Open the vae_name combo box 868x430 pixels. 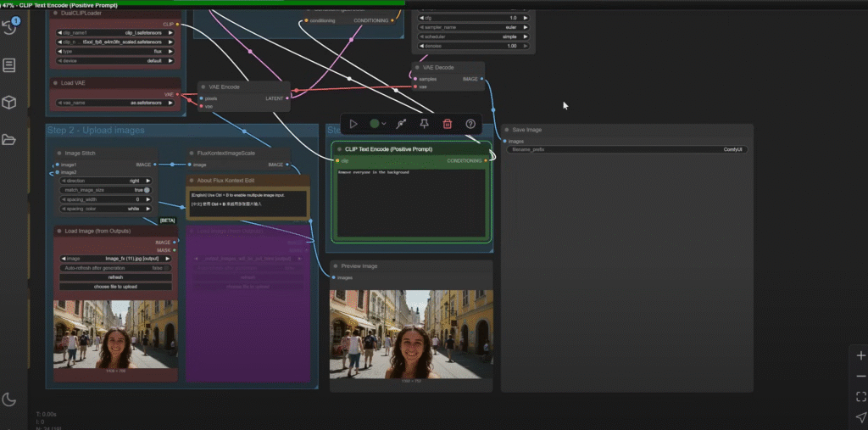(x=115, y=103)
